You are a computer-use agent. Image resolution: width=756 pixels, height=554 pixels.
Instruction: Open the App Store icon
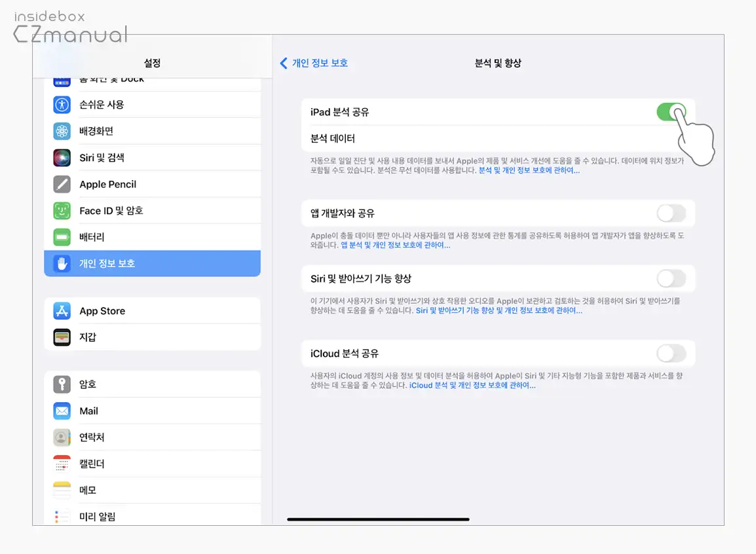(x=62, y=310)
